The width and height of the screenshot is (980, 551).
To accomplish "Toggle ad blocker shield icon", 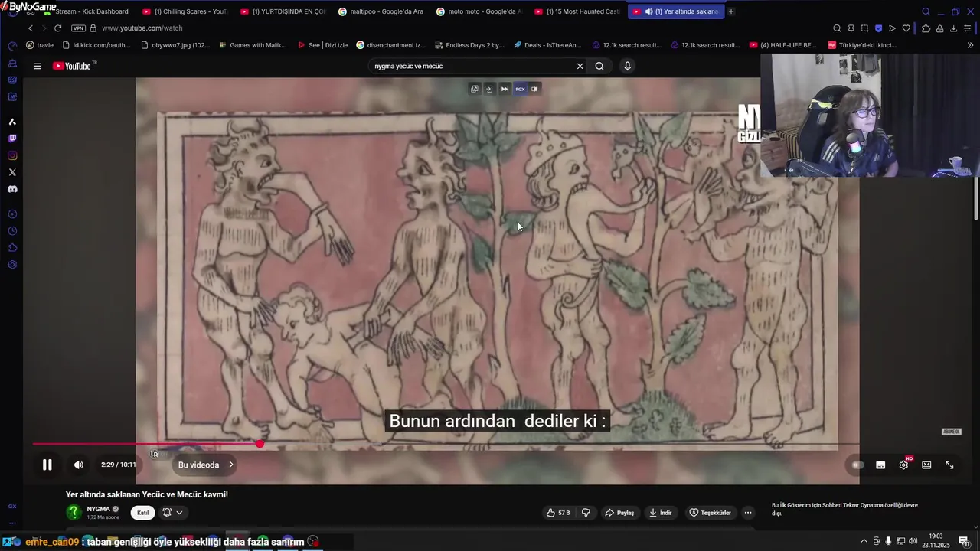I will [x=878, y=28].
